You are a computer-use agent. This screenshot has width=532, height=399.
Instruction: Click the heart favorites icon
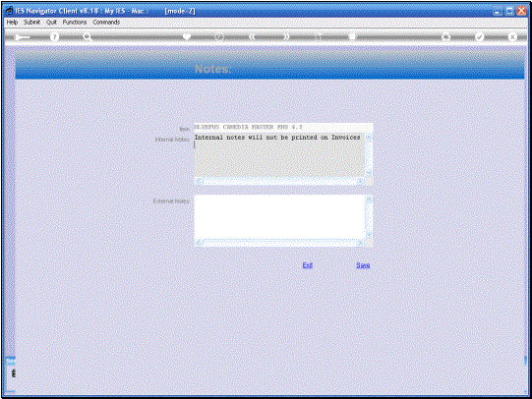(x=187, y=37)
